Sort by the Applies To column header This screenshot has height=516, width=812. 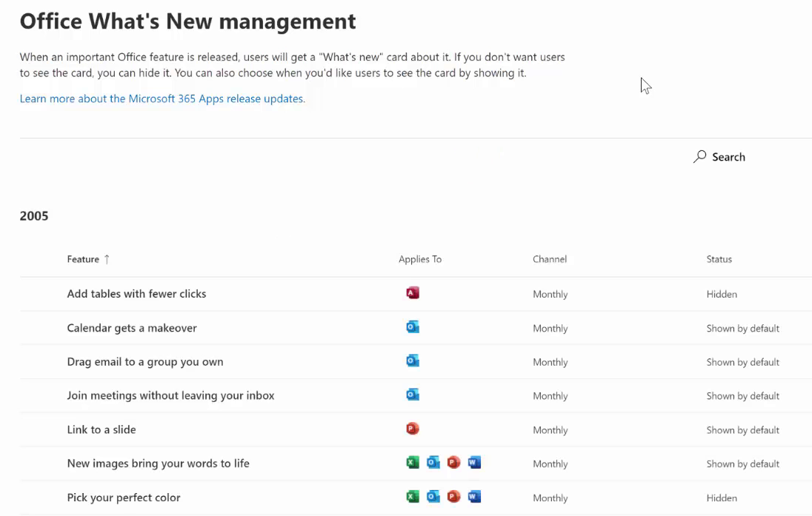point(420,259)
